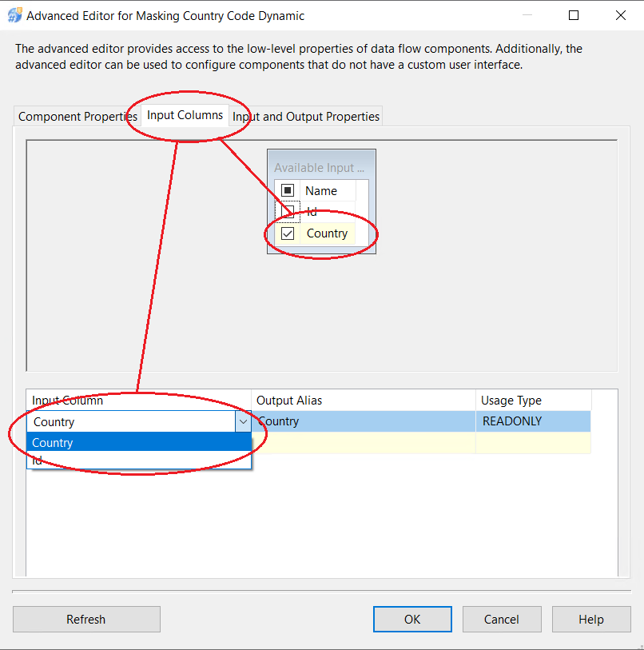Open Help for the editor

[x=591, y=619]
